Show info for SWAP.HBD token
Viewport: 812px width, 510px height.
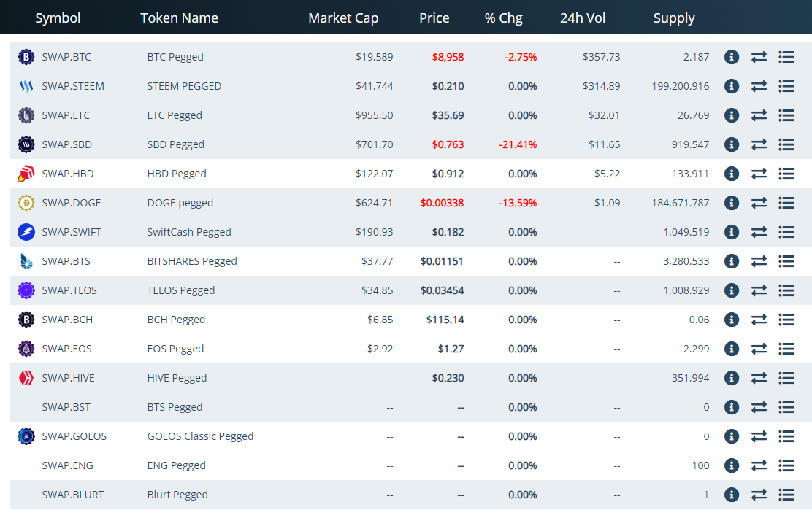(x=731, y=174)
